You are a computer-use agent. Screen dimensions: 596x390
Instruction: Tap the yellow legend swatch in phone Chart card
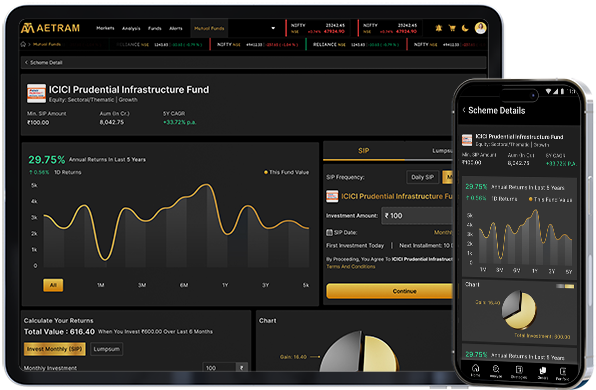pos(569,286)
